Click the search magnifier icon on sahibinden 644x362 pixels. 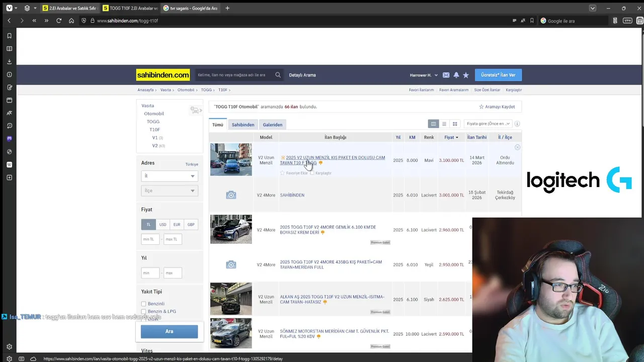pyautogui.click(x=278, y=75)
